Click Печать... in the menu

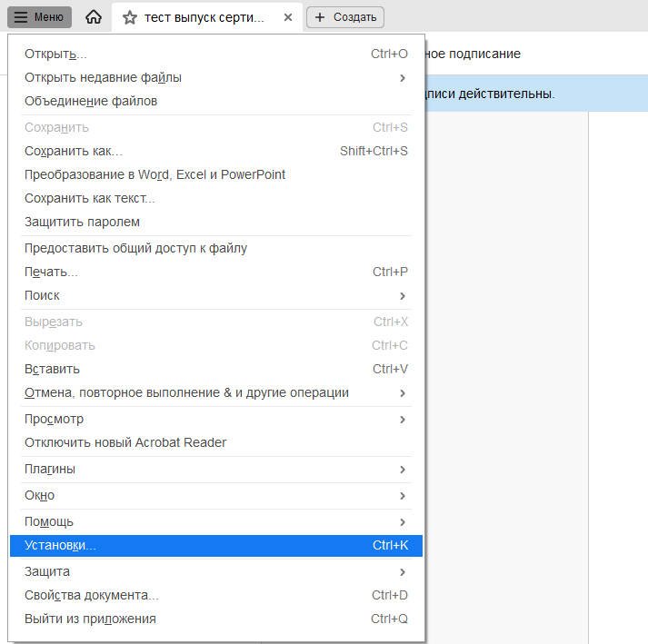pyautogui.click(x=51, y=272)
